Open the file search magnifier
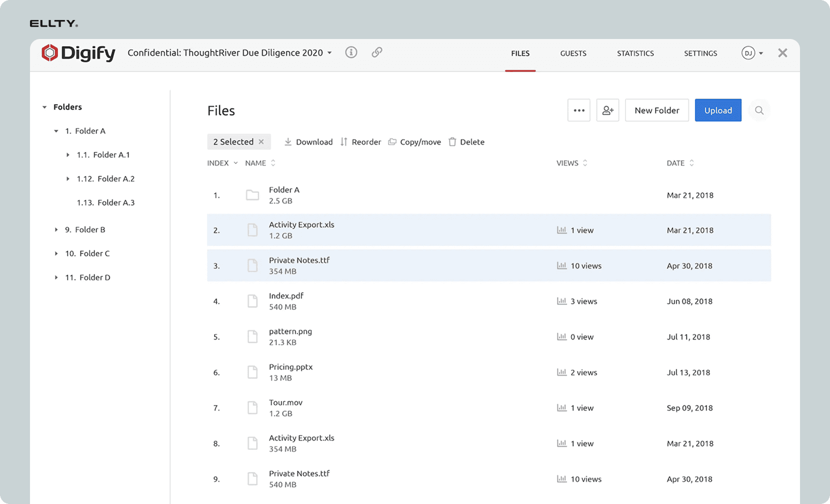 pos(759,110)
